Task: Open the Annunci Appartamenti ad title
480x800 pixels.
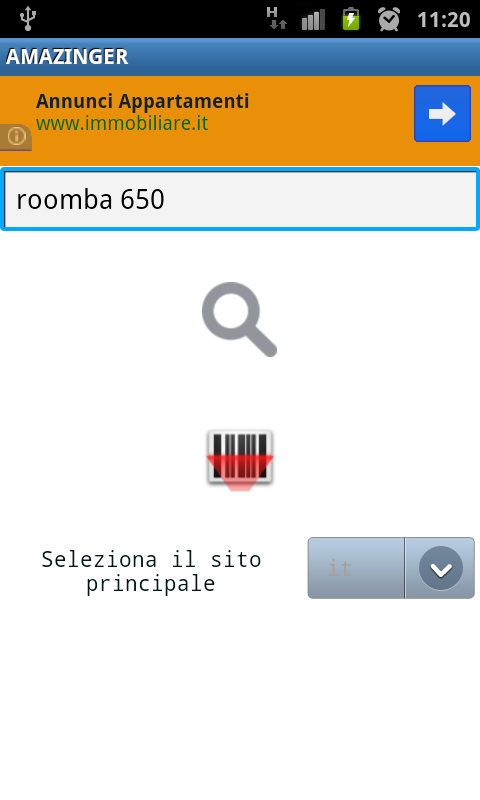Action: 142,101
